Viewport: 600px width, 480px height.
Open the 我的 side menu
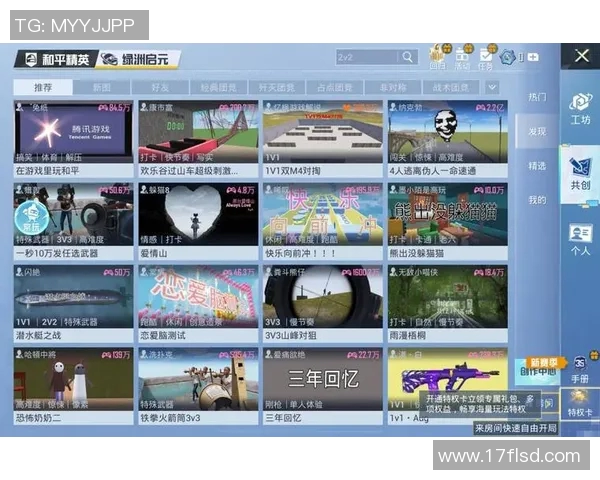pos(537,199)
